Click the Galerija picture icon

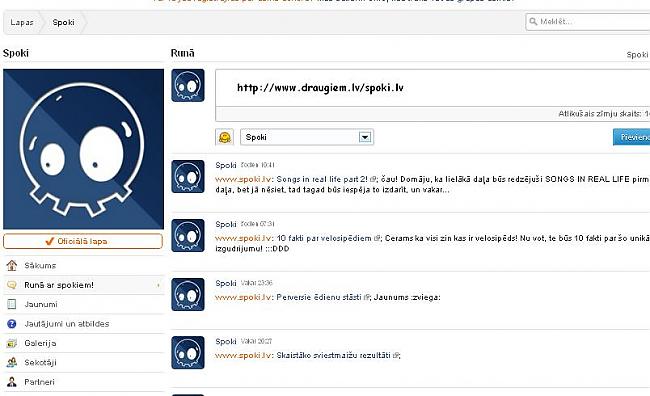click(x=12, y=343)
